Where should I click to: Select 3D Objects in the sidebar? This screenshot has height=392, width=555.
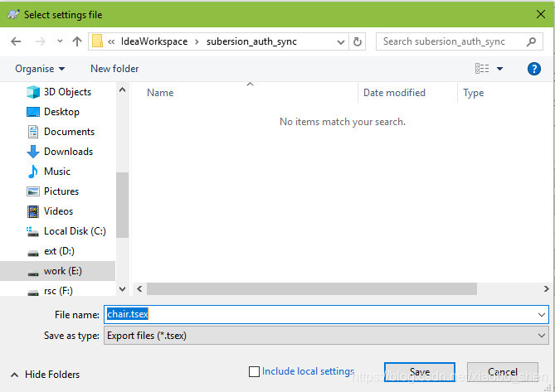coord(59,92)
